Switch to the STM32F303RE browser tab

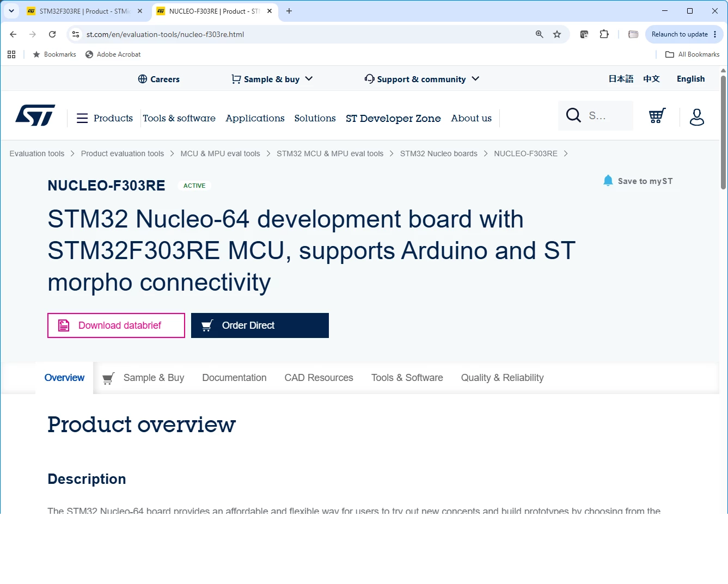coord(84,11)
